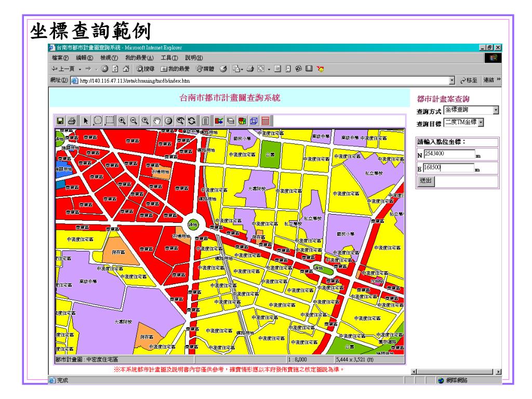Click the 台南市都市計畫圖查詢系統 page heading
Screen dimensions: 532x399
point(230,98)
